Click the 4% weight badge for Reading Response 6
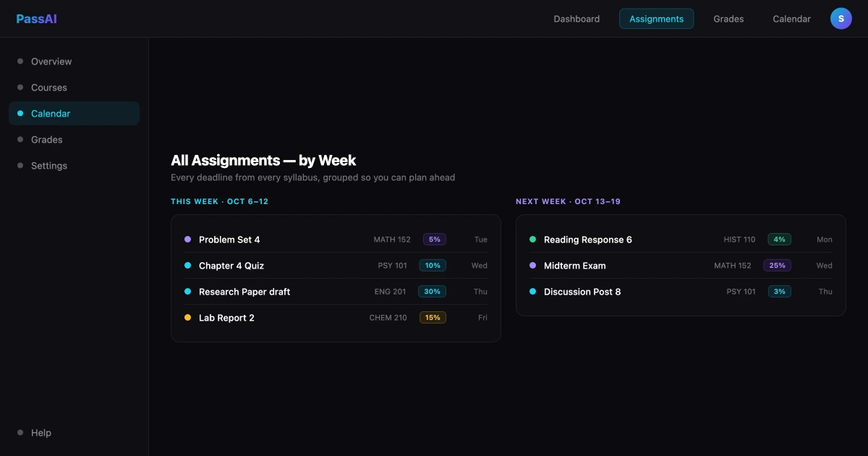The image size is (868, 456). coord(780,240)
